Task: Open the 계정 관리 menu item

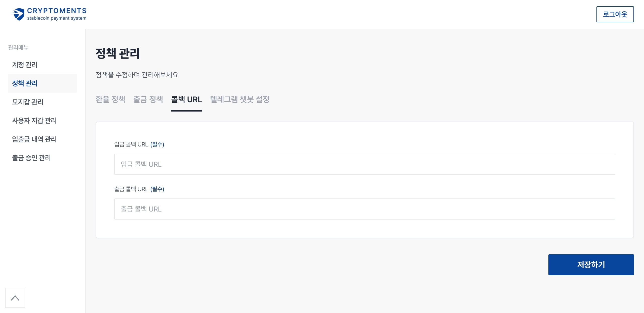Action: point(25,65)
